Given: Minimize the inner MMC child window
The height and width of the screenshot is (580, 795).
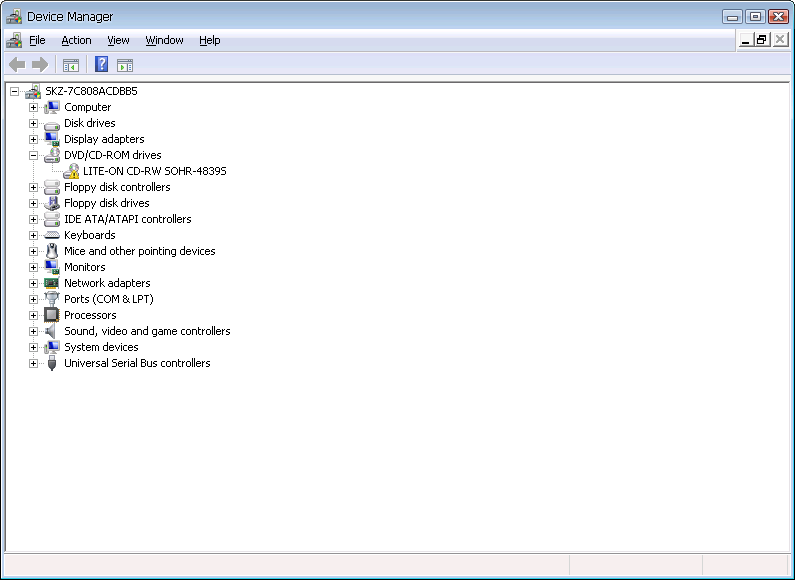Looking at the screenshot, I should point(745,40).
